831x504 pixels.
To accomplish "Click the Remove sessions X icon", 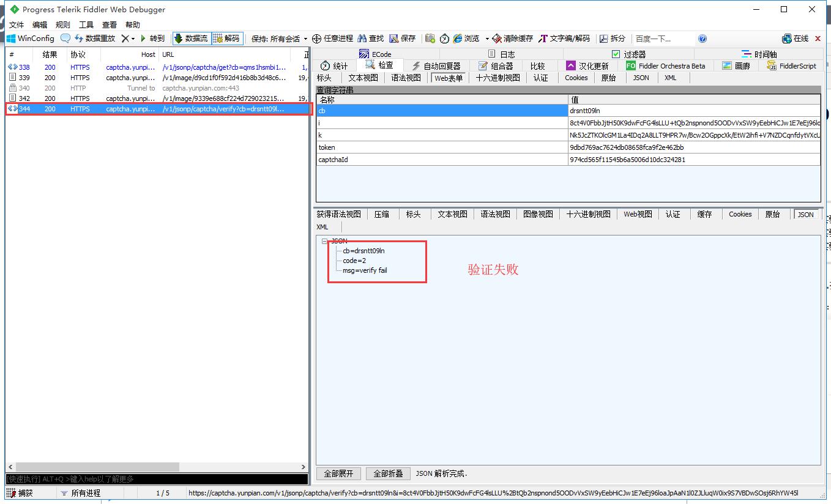I will coord(125,39).
